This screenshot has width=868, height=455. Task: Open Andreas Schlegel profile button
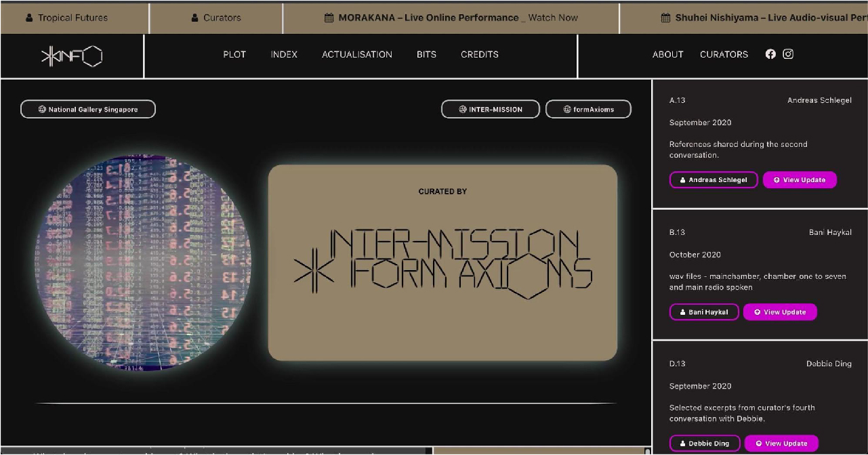click(x=714, y=180)
